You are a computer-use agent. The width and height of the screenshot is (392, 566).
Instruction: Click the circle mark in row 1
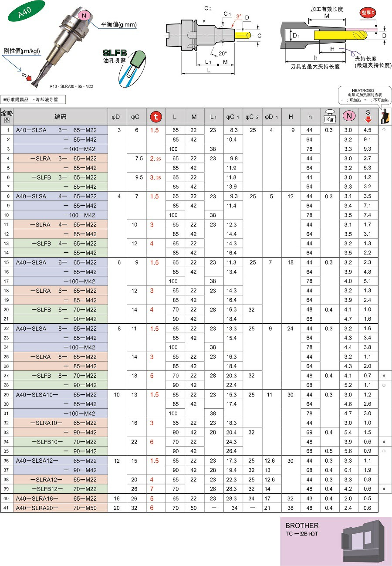tap(384, 130)
